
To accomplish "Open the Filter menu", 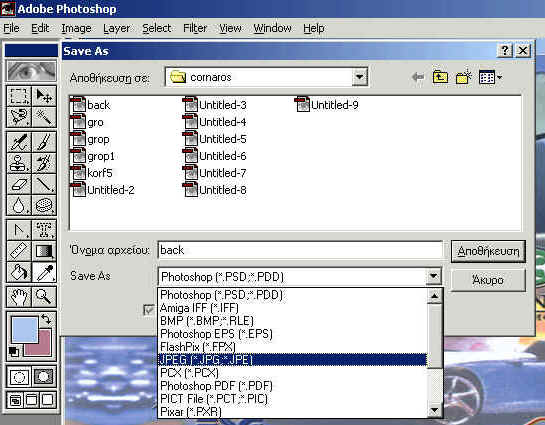I will pos(195,28).
